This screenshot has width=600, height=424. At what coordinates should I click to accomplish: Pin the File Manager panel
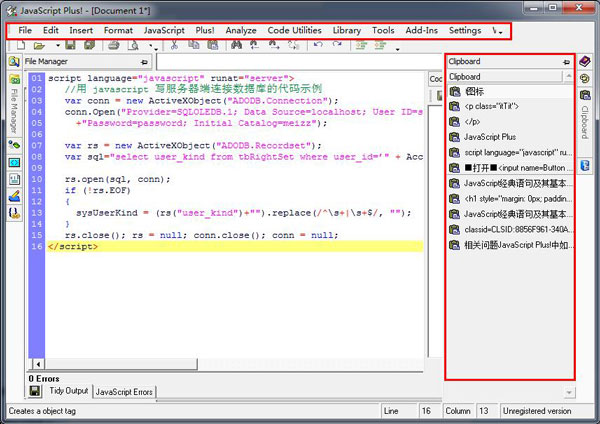point(144,62)
